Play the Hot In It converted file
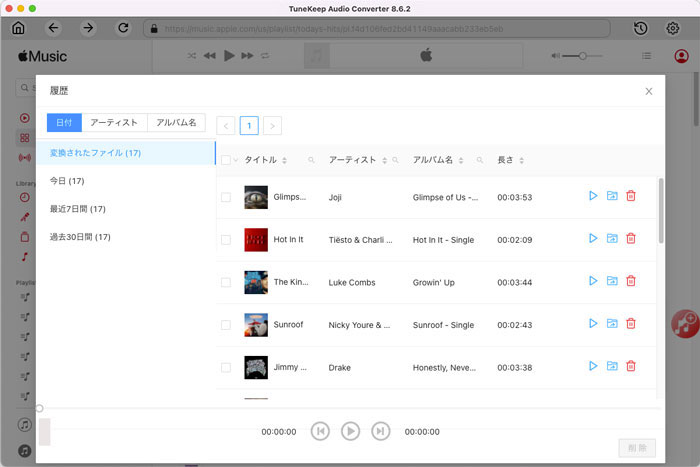 [x=593, y=238]
